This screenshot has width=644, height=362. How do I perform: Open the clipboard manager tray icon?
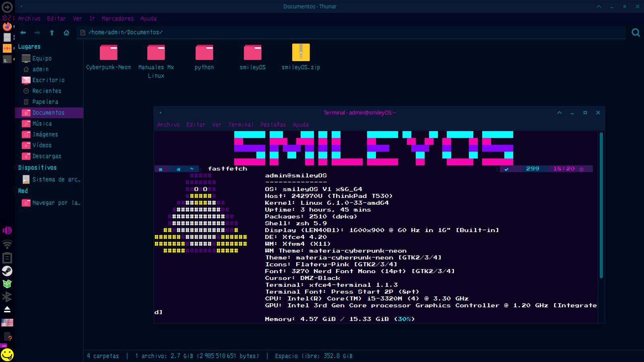(7, 258)
